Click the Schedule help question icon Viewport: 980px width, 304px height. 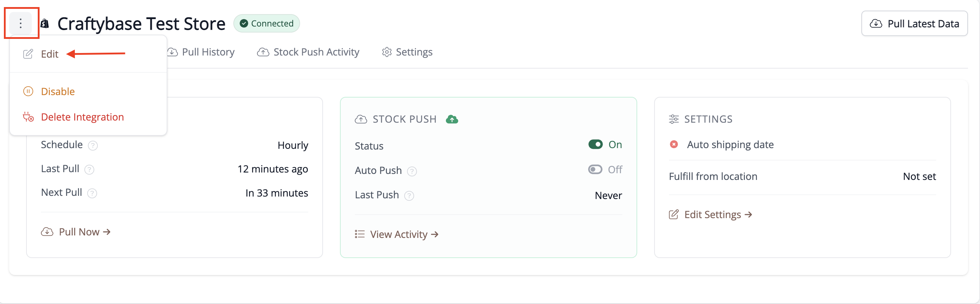pyautogui.click(x=93, y=146)
